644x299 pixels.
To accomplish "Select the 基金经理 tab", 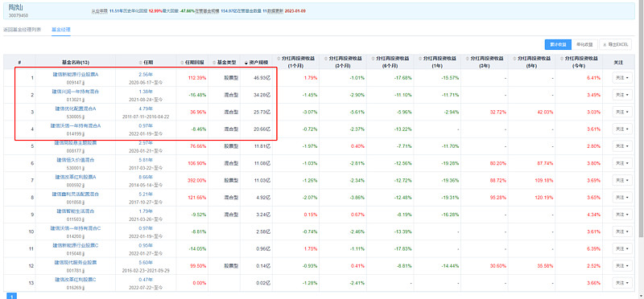I will [61, 30].
